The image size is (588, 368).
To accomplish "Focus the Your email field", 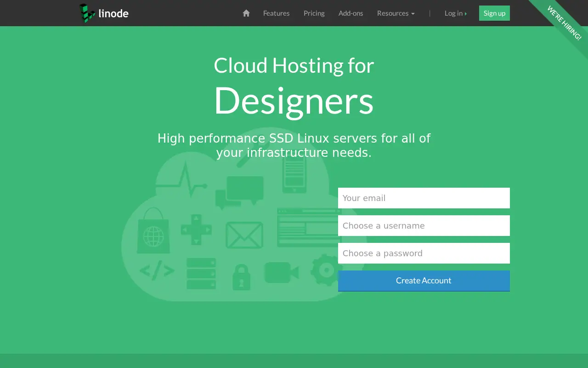I will pos(424,198).
